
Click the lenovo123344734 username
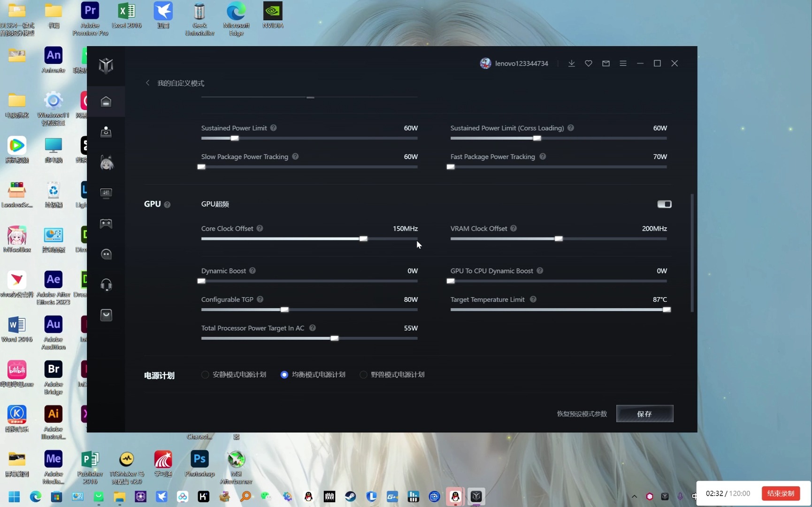click(x=521, y=63)
